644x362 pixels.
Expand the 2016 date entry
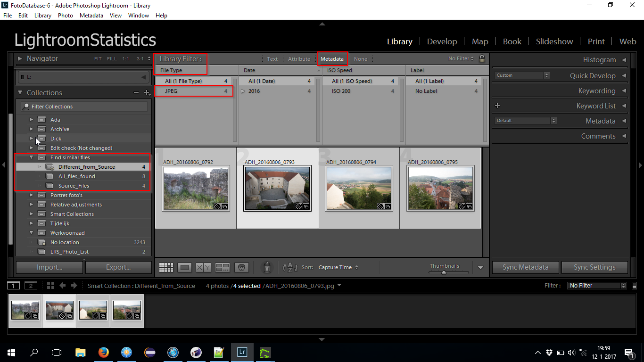(243, 91)
